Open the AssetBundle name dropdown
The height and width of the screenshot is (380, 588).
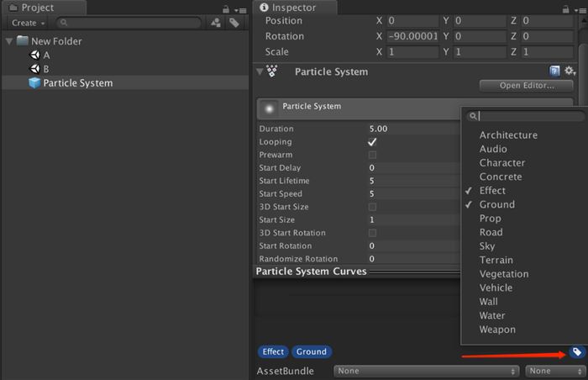[x=426, y=371]
